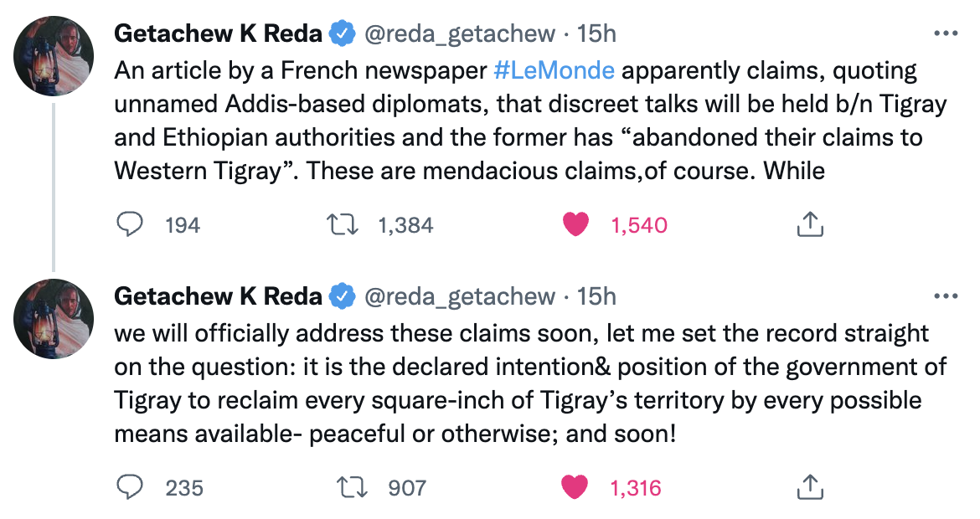Reply to the second tweet with 235 replies
This screenshot has height=519, width=980.
pos(129,487)
